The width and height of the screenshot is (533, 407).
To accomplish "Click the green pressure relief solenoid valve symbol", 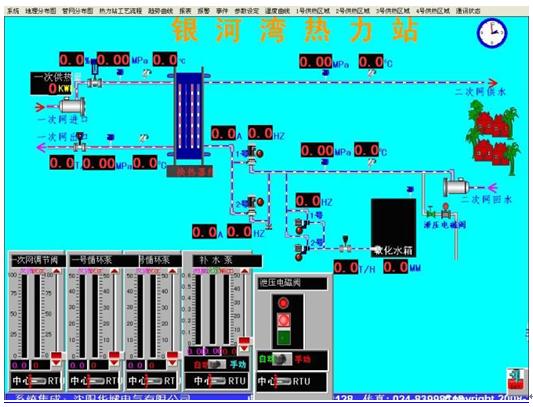I will point(431,214).
